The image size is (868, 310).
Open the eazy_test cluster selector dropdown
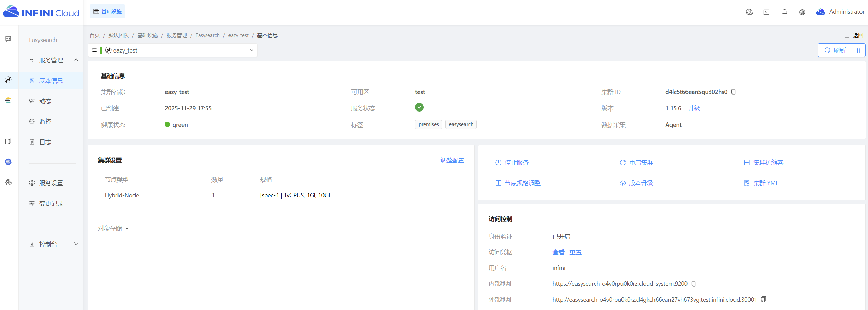tap(172, 50)
